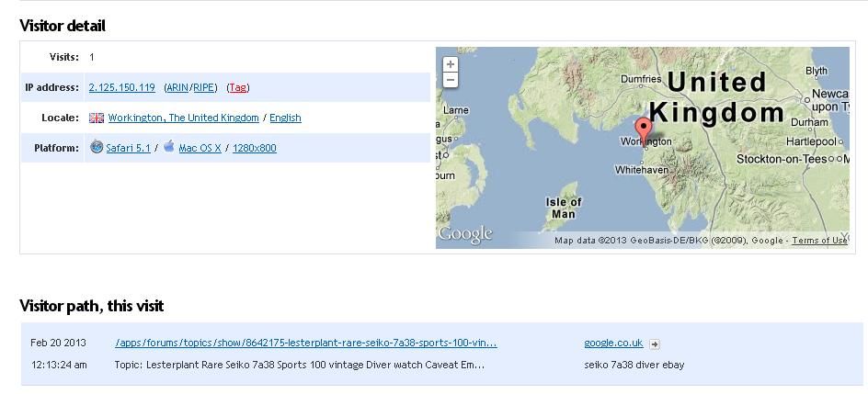Click the red map pin on Workington
The width and height of the screenshot is (868, 394).
(x=643, y=131)
